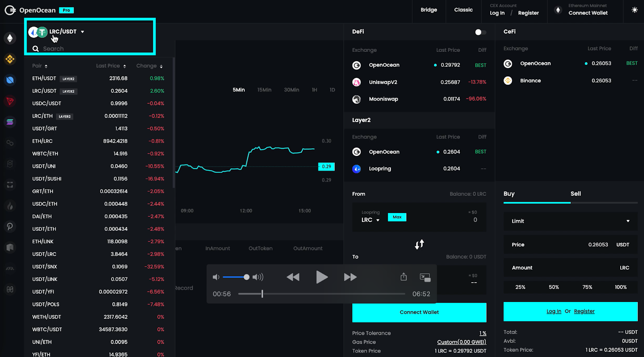Select the Ethereum chain sidebar icon
The image size is (644, 357).
pos(10,38)
